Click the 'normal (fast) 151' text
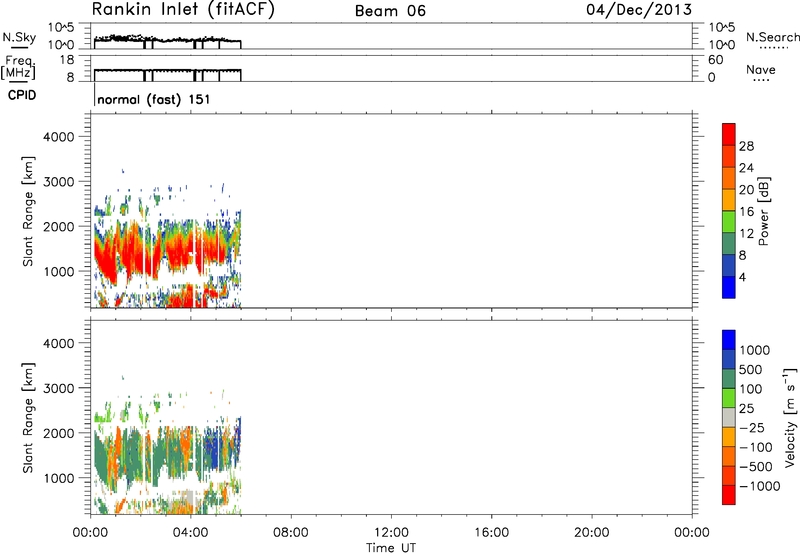 [154, 99]
